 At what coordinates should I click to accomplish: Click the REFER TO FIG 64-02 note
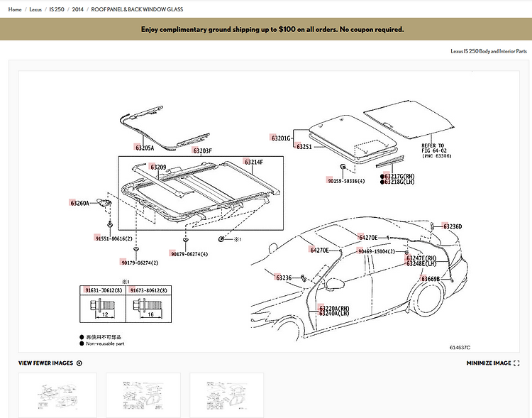[x=437, y=150]
